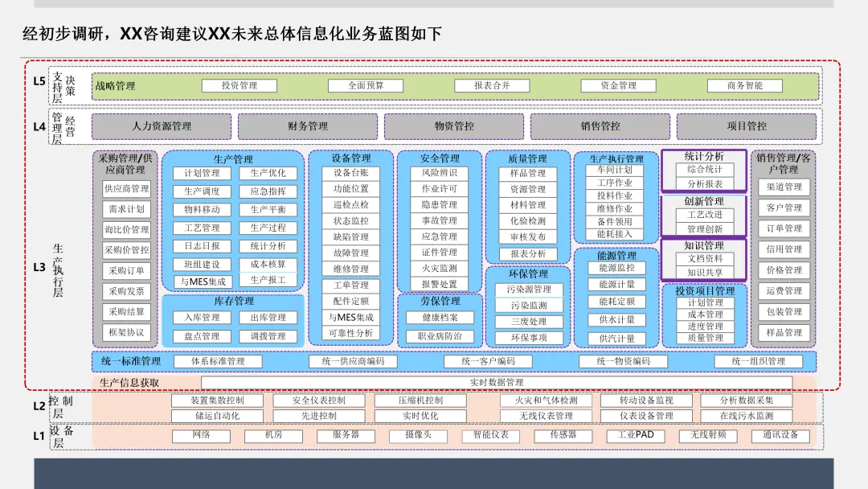Screen dimensions: 868x489
Task: Click the 设备台账 box
Action: tap(351, 173)
